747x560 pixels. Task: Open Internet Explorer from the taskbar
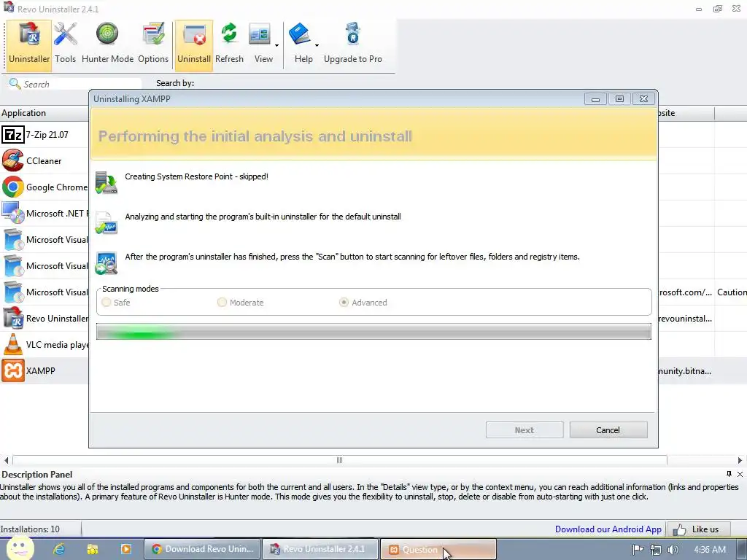click(59, 549)
